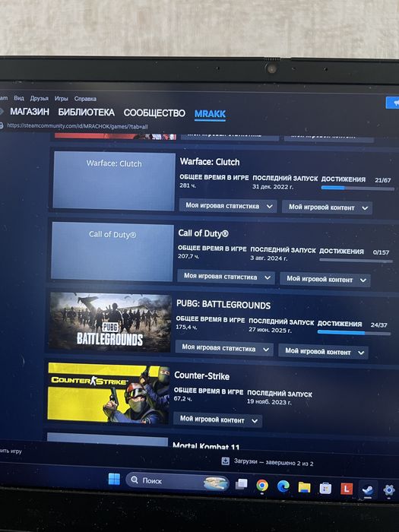Click PUBG achievements count 24/37

click(378, 325)
